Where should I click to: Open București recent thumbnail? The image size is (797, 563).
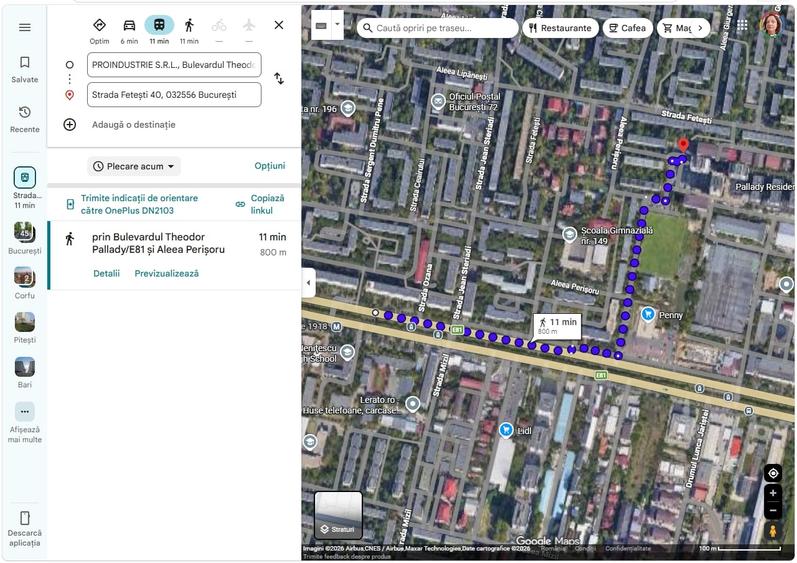[24, 238]
